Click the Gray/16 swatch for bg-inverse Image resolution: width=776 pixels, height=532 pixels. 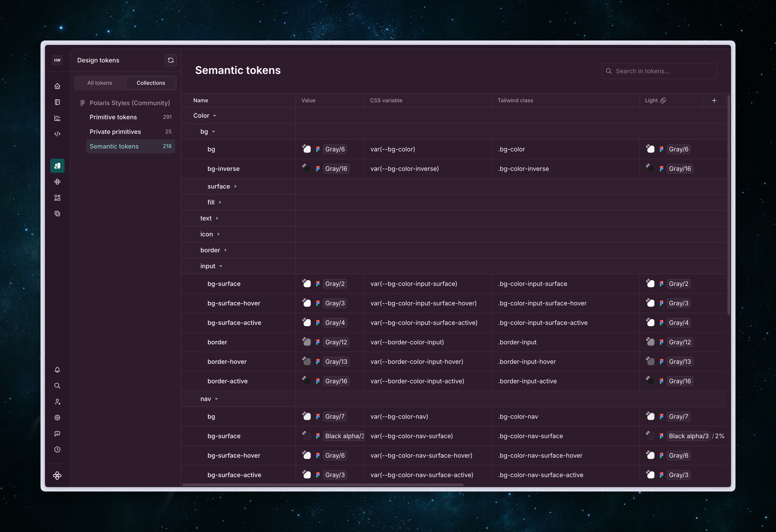336,169
